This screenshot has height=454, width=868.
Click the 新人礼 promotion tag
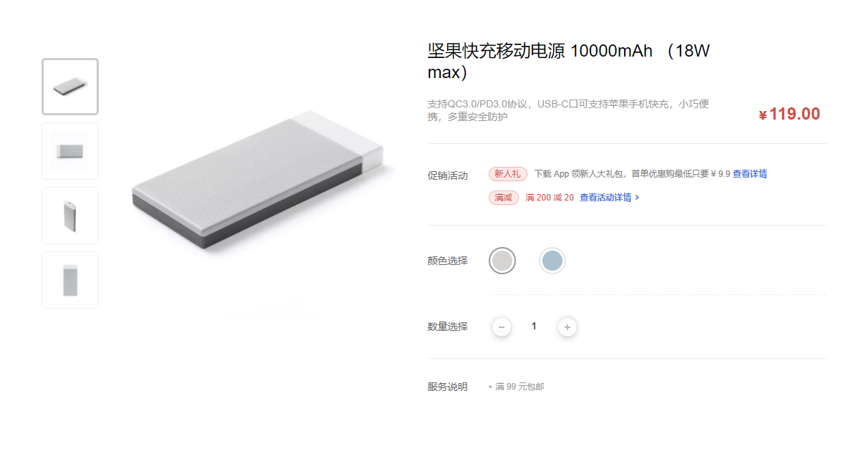[x=508, y=174]
